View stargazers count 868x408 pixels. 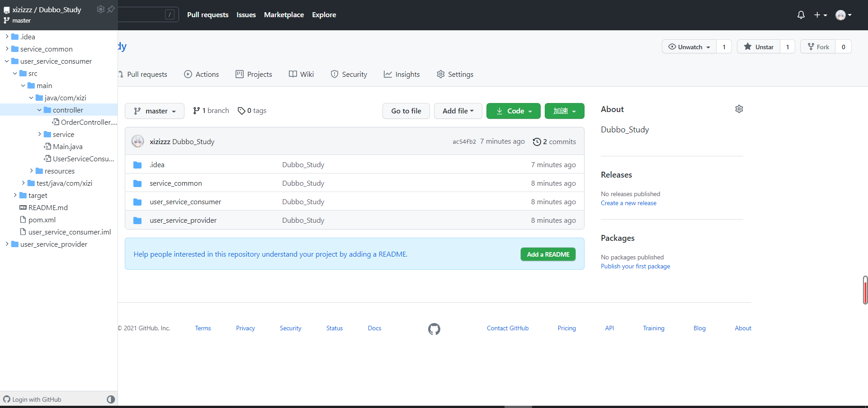tap(788, 47)
